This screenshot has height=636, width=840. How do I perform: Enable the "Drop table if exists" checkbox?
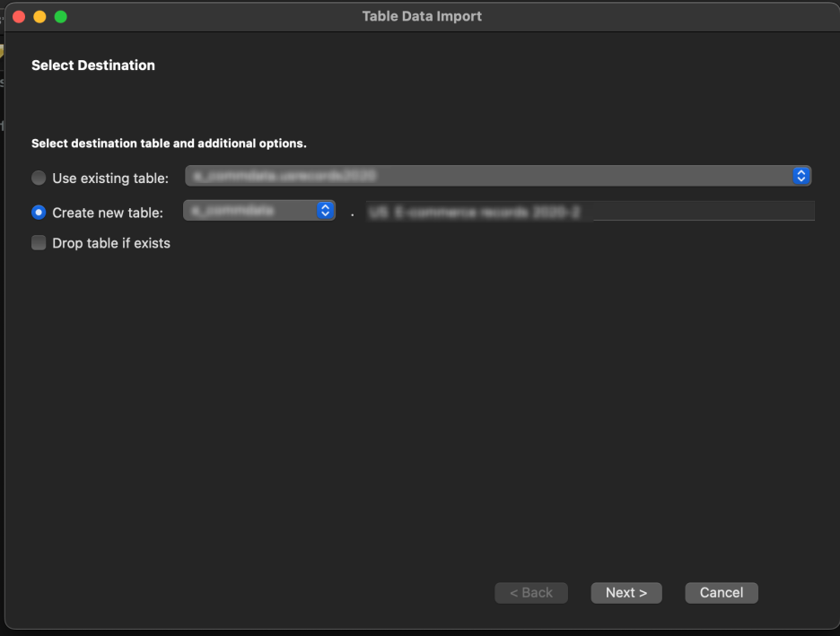pos(38,242)
